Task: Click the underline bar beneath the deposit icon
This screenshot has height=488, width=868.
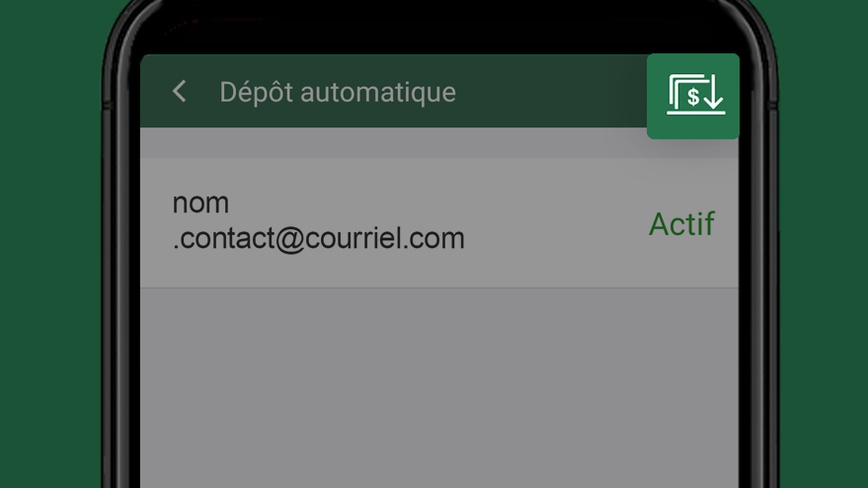Action: [696, 113]
